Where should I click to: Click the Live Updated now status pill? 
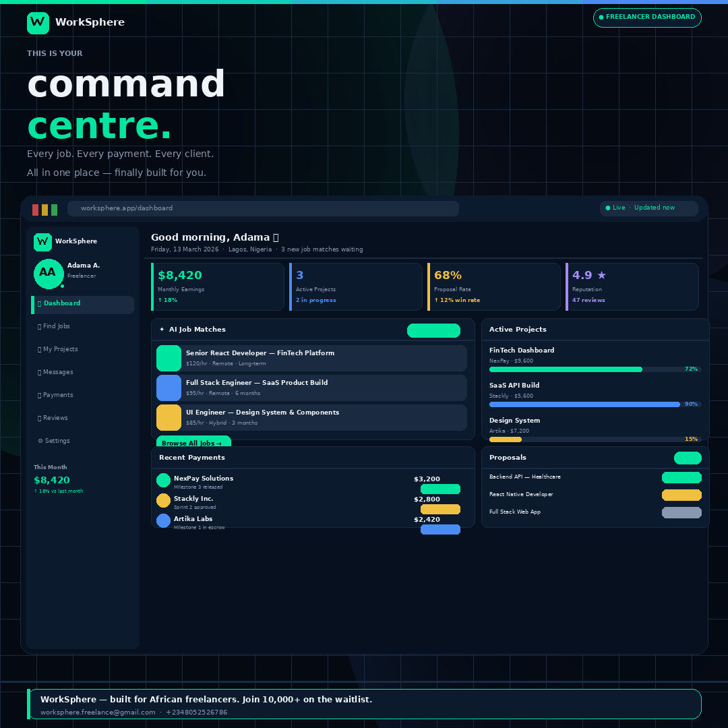click(649, 208)
